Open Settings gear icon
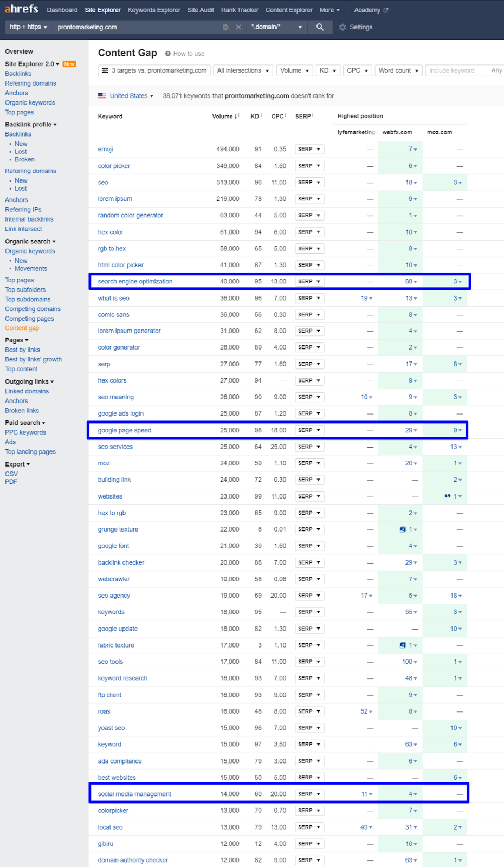 tap(343, 27)
